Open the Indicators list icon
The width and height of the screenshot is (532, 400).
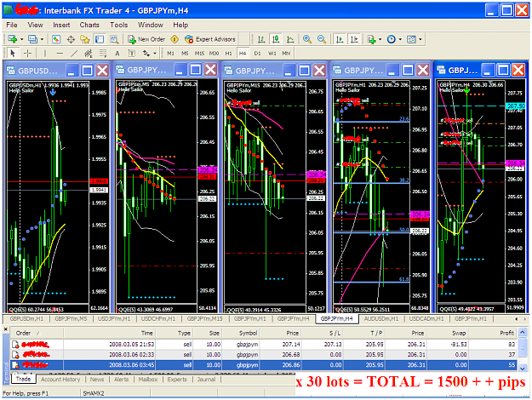click(371, 39)
